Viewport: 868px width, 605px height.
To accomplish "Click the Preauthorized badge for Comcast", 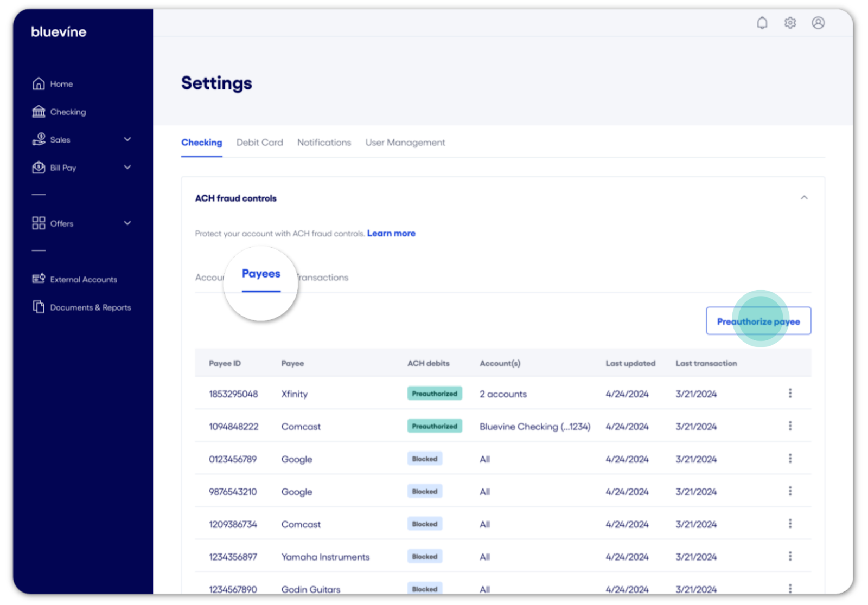I will click(x=435, y=426).
